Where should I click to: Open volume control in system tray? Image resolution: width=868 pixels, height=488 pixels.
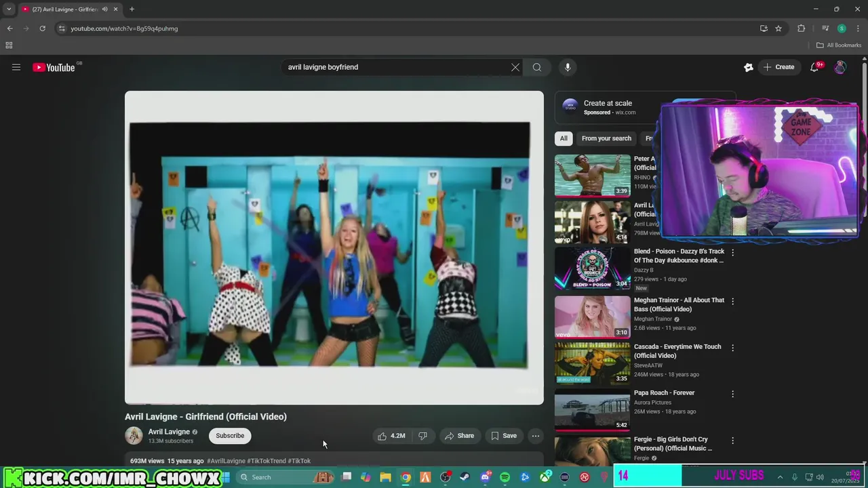click(820, 477)
